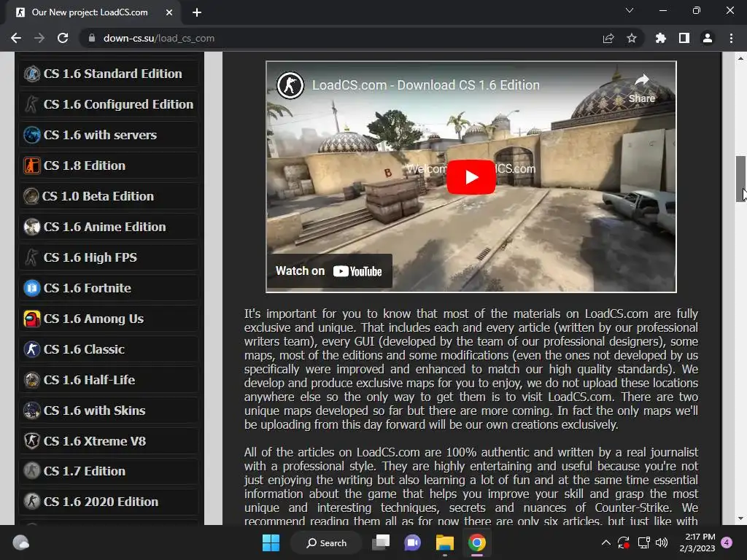
Task: Click the CS 1.6 Classic icon
Action: (32, 349)
